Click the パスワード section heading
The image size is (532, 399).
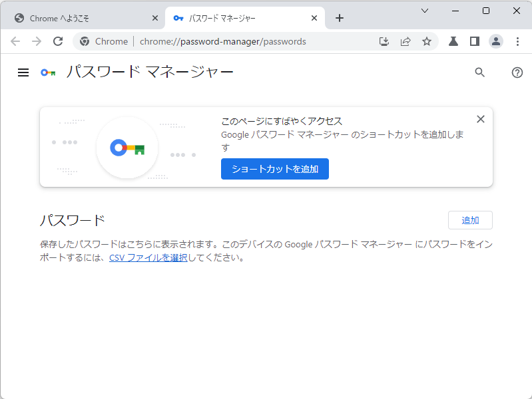(73, 220)
